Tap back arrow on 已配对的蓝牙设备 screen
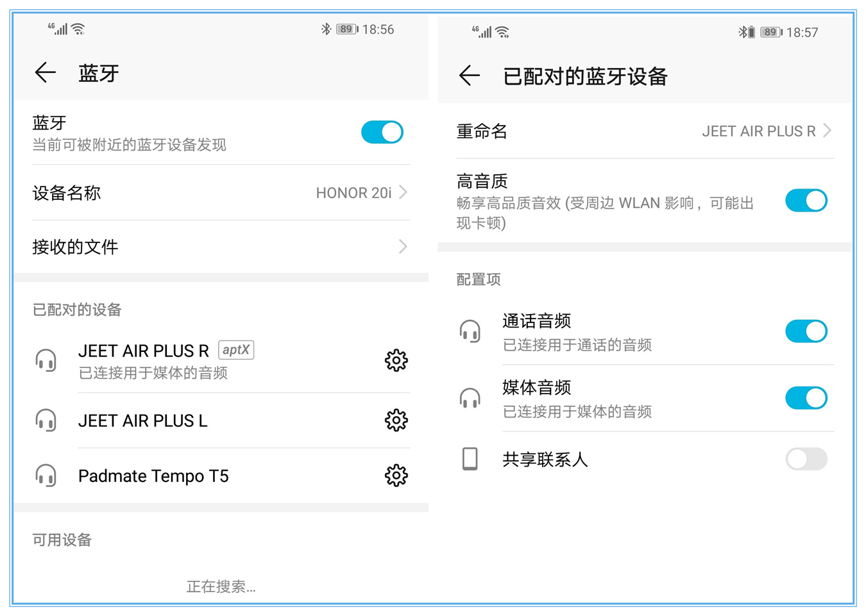 [470, 76]
